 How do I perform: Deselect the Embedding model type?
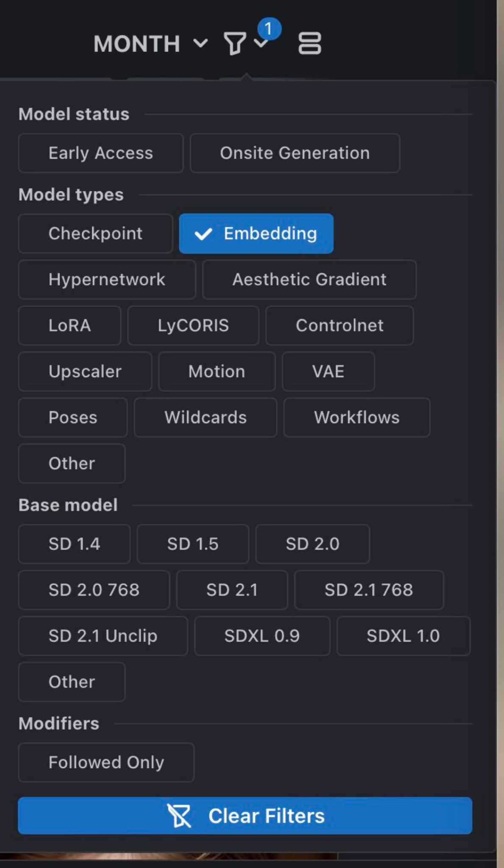(256, 233)
